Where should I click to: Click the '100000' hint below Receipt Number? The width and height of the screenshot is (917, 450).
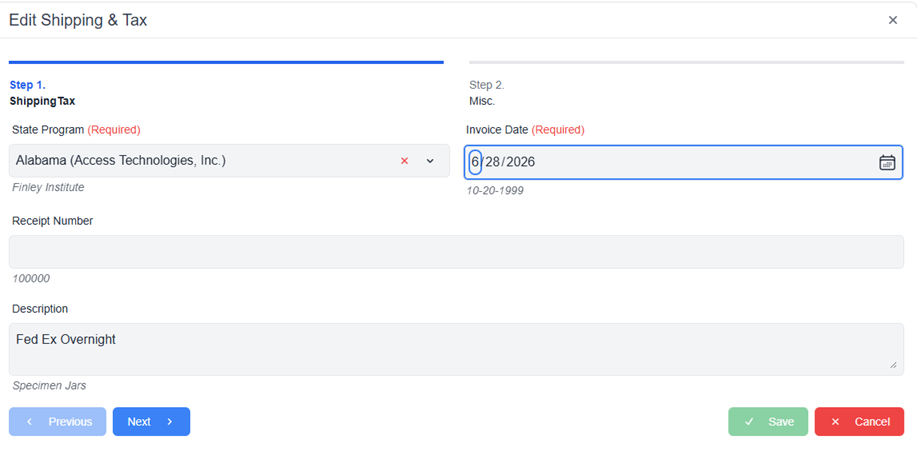31,279
